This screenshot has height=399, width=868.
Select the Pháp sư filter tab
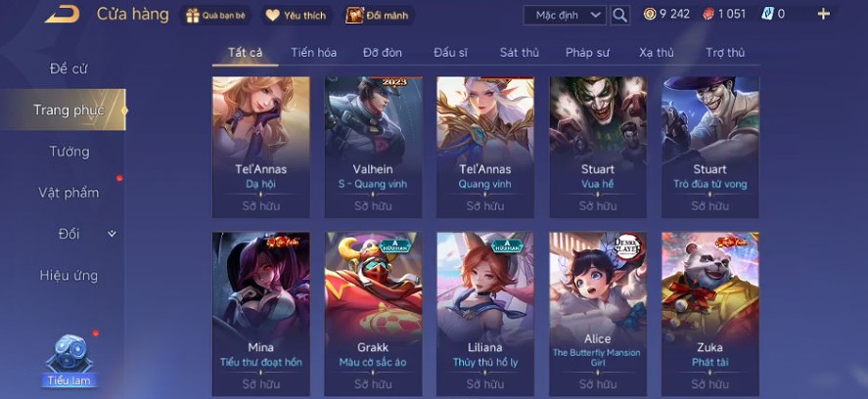587,53
